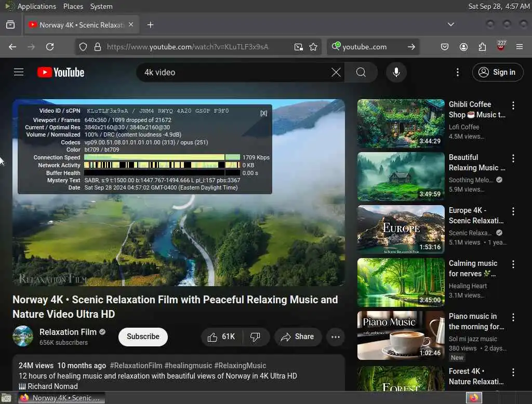The image size is (532, 404).
Task: Go to the YouTube home logo
Action: (x=61, y=72)
